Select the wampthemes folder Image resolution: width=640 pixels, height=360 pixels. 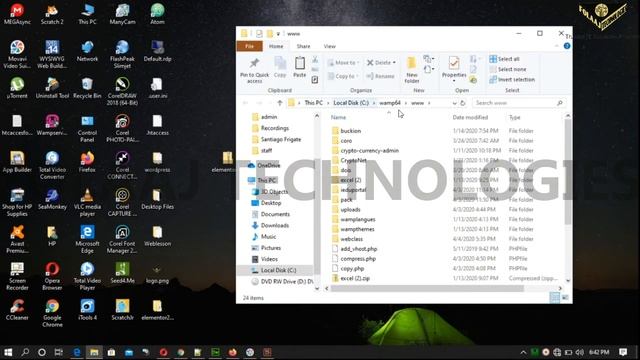[357, 229]
